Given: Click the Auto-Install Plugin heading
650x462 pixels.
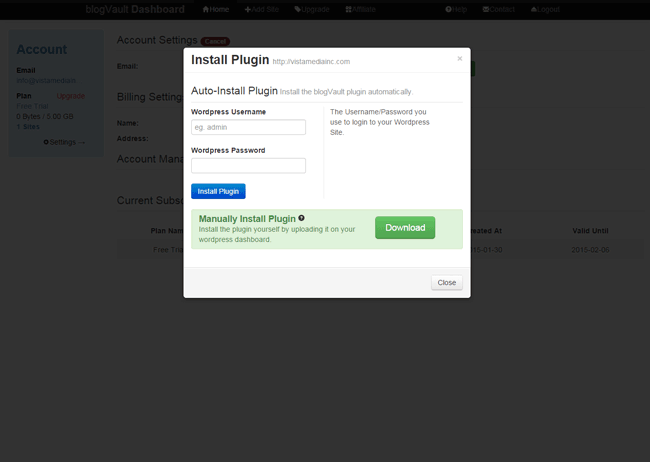Looking at the screenshot, I should (234, 90).
